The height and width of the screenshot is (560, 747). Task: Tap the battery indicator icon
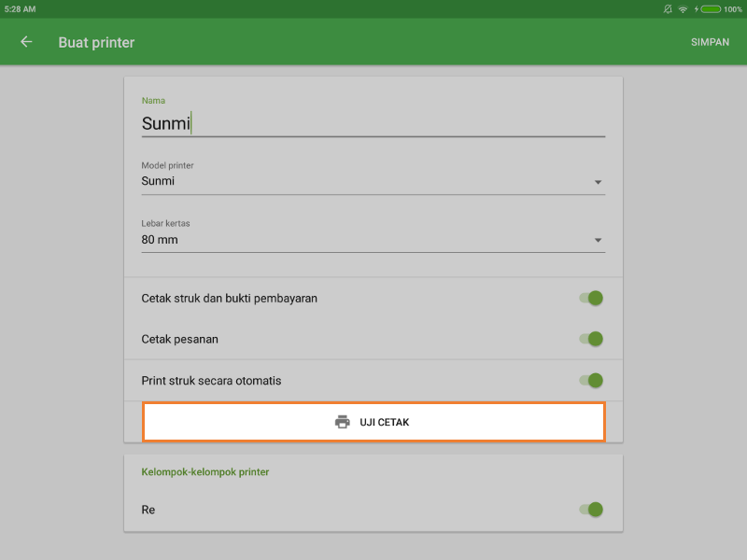[711, 8]
